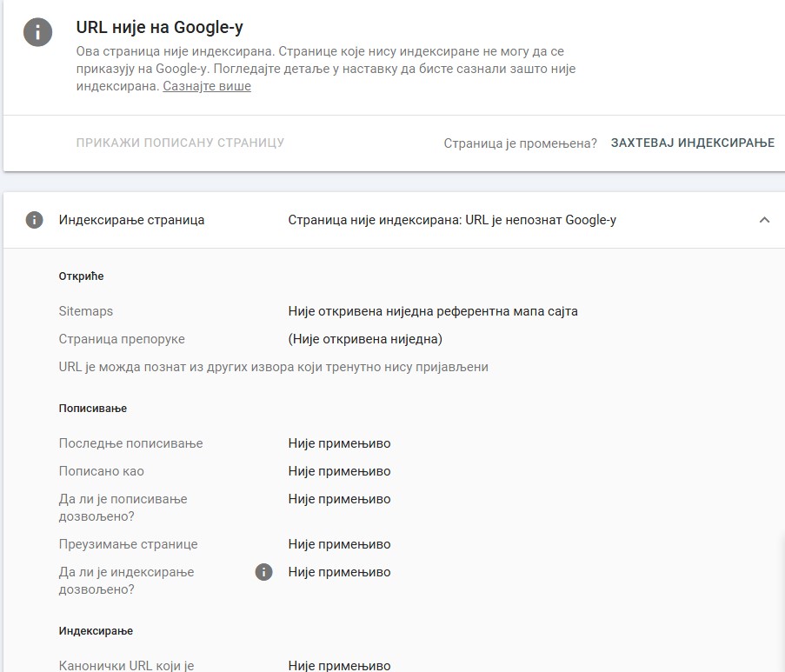The image size is (785, 672).
Task: Click the 'Откриће' section heading
Action: click(x=81, y=276)
